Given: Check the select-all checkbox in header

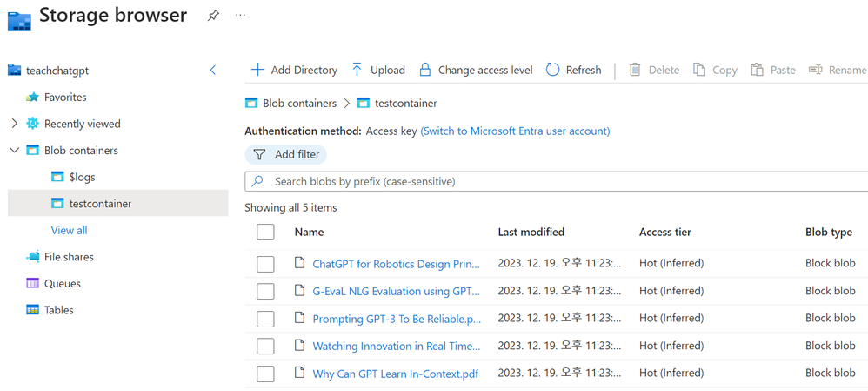Looking at the screenshot, I should [x=266, y=232].
